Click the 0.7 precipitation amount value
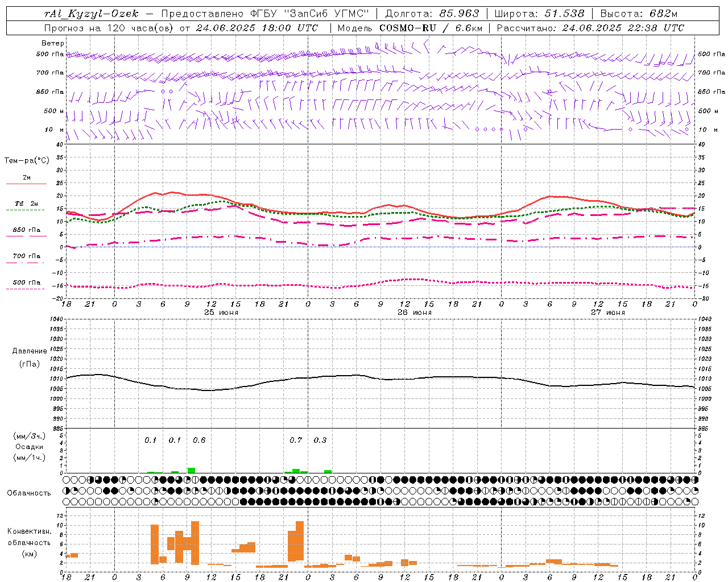Screen dimensions: 728x582 [296, 440]
